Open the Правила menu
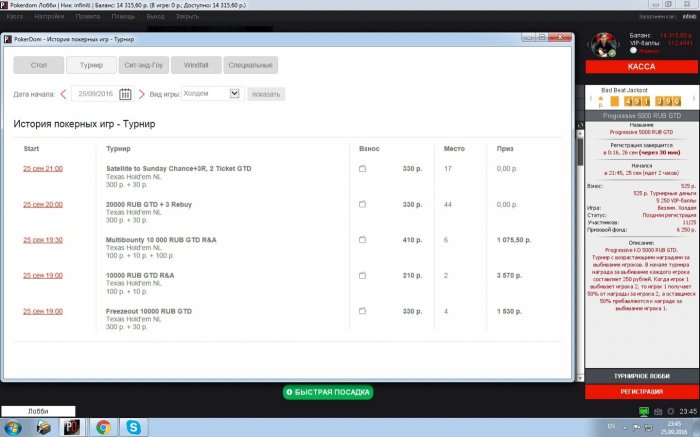Viewport: 700px width, 437px height. point(88,17)
